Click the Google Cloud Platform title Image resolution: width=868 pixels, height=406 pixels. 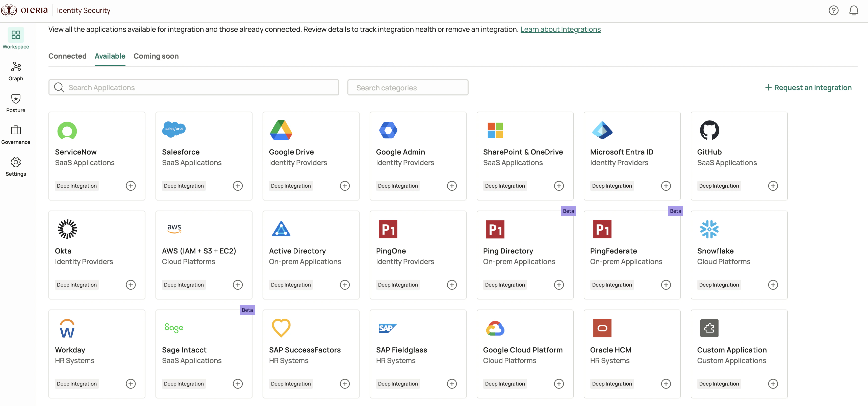click(x=523, y=350)
